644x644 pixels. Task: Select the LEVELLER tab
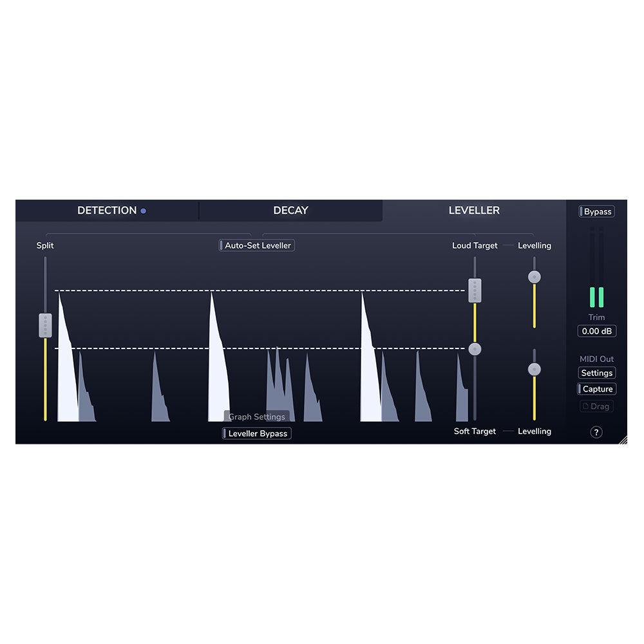pos(475,210)
